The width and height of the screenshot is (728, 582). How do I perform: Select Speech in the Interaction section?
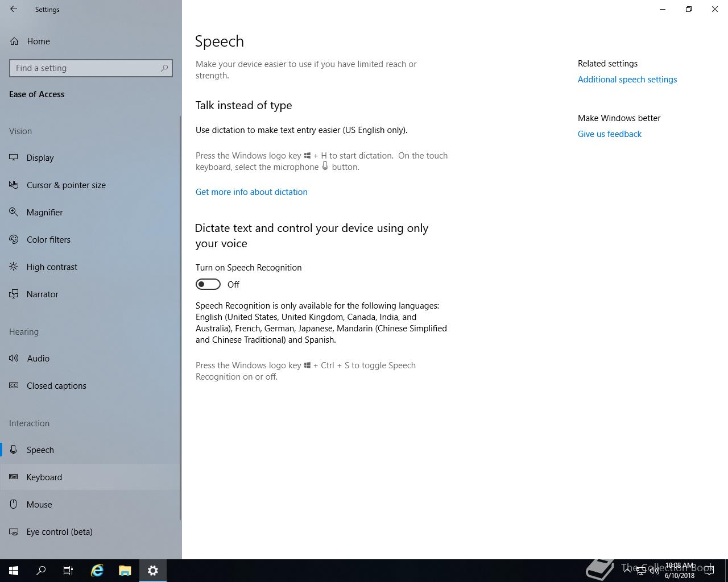pyautogui.click(x=91, y=450)
